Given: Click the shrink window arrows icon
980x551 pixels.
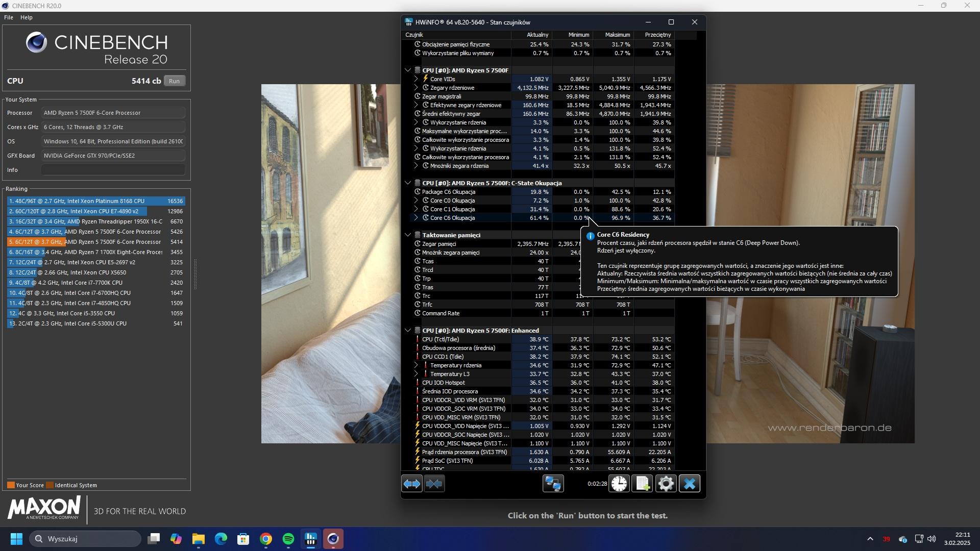Looking at the screenshot, I should 434,484.
